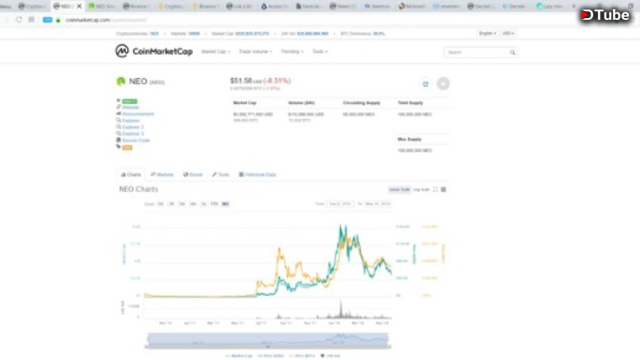
Task: Open the Announcement link
Action: (138, 114)
